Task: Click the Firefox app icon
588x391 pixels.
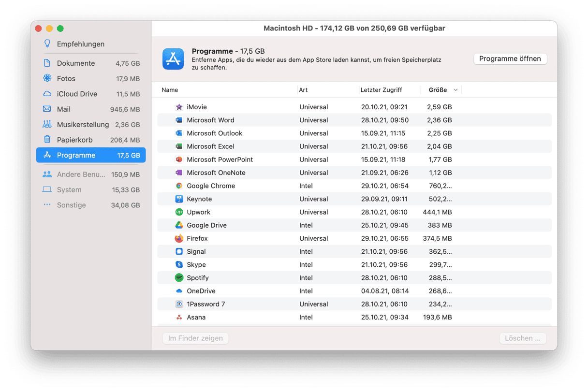Action: tap(179, 238)
